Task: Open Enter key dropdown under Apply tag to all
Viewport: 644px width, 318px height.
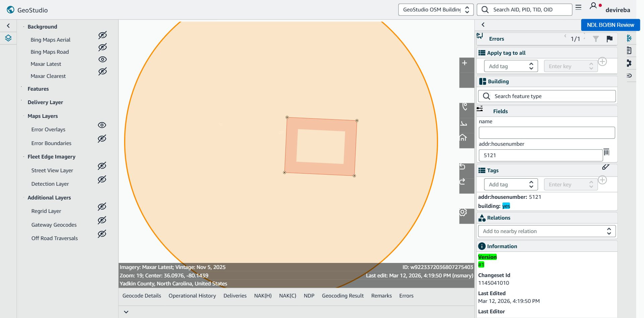Action: 571,66
